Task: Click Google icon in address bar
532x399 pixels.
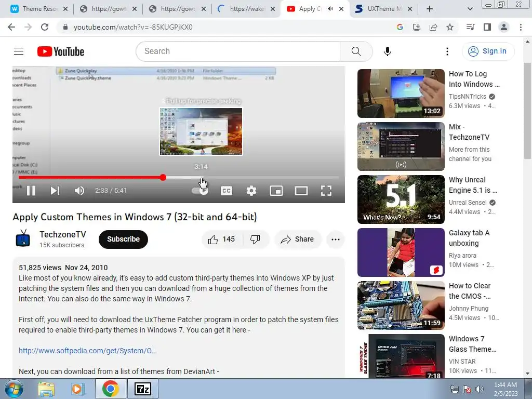Action: tap(400, 27)
